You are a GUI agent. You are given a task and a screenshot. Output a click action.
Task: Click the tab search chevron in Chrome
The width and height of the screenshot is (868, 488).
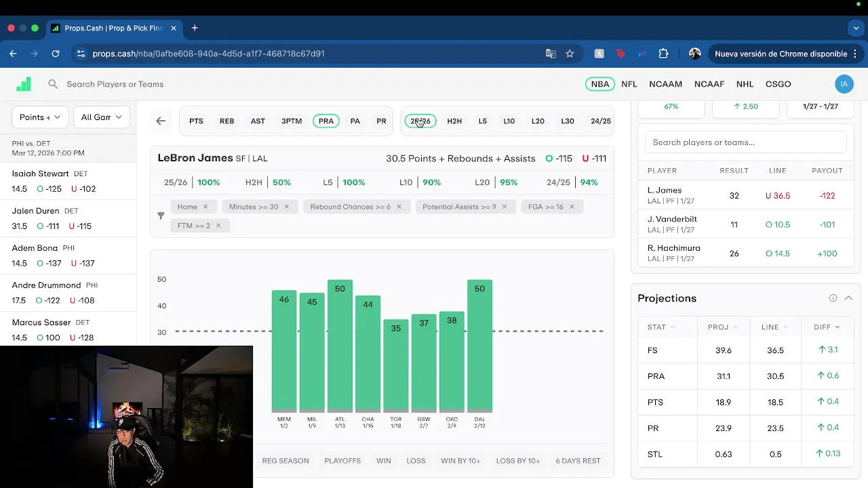coord(856,28)
